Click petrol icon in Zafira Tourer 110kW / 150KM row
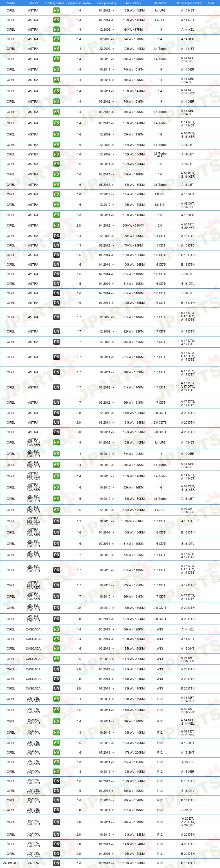Viewport: 220px width, 868px height. [x=56, y=710]
